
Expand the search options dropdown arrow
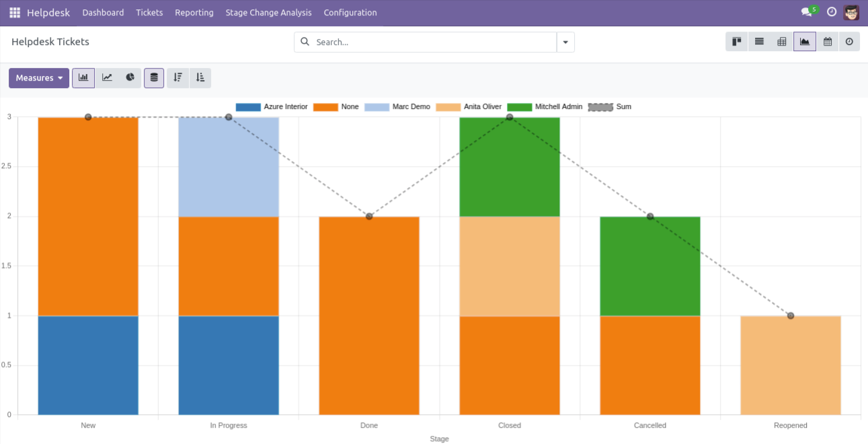click(565, 42)
